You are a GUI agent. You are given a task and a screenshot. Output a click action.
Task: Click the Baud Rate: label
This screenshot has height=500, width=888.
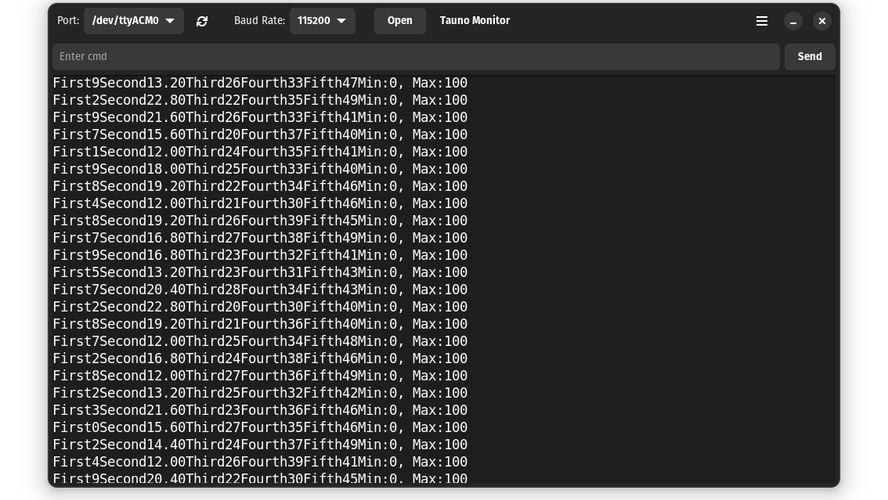(x=259, y=20)
